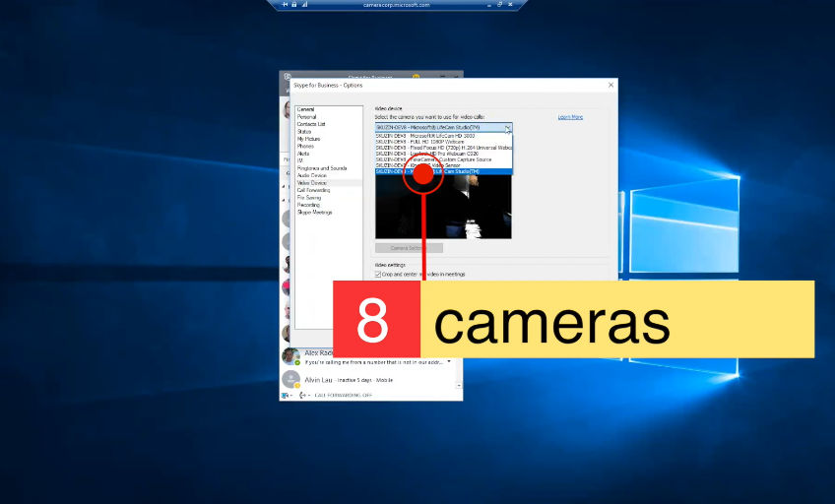The width and height of the screenshot is (835, 504).
Task: Toggle Crop and center my video checkbox
Action: 378,274
